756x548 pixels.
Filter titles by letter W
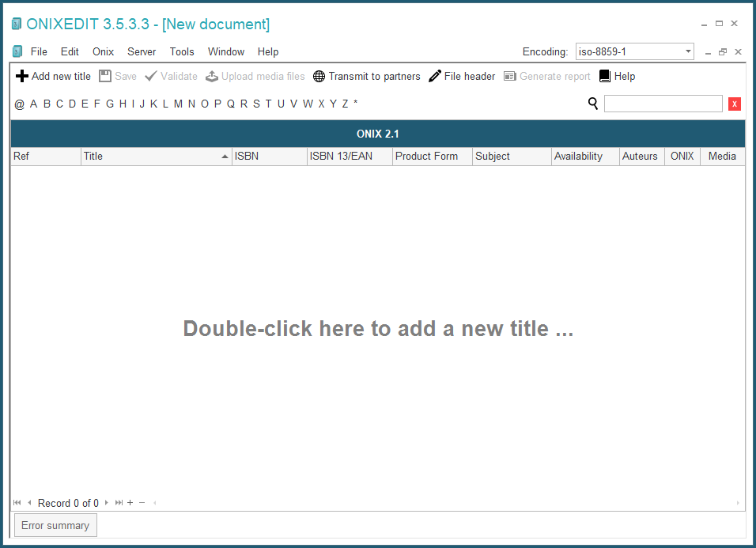click(x=308, y=104)
